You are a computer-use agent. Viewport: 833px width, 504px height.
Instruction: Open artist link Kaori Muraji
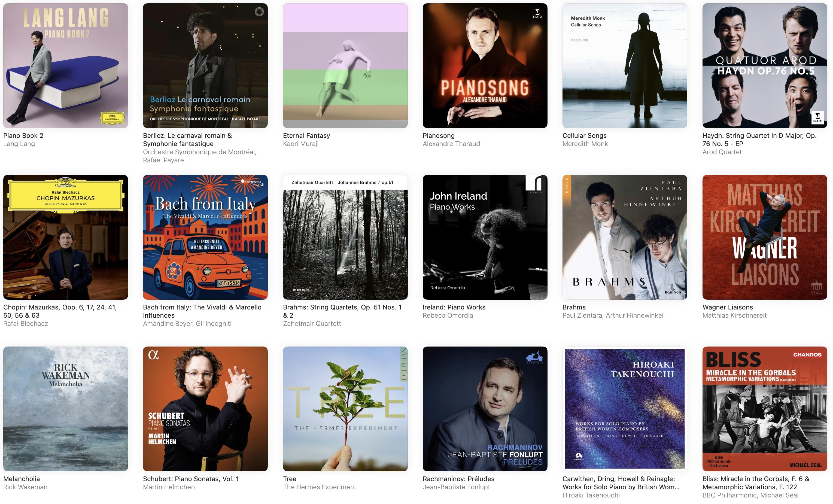(x=300, y=144)
